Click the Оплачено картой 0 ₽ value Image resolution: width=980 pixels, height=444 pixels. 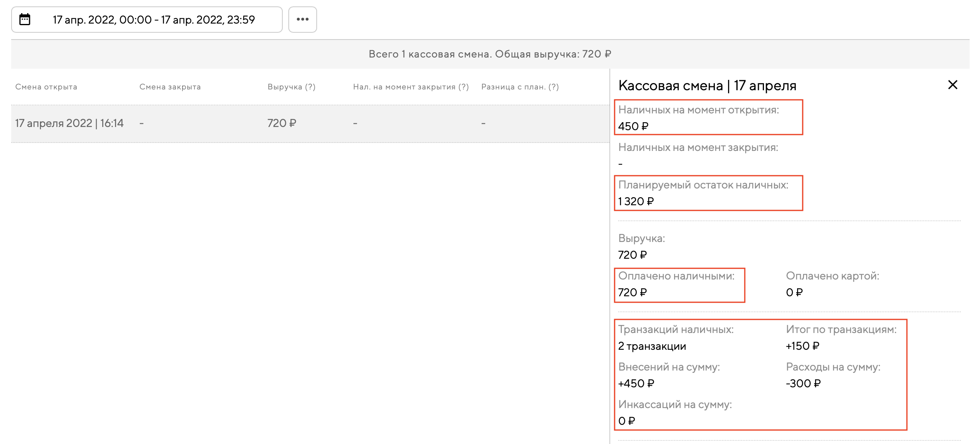coord(794,293)
